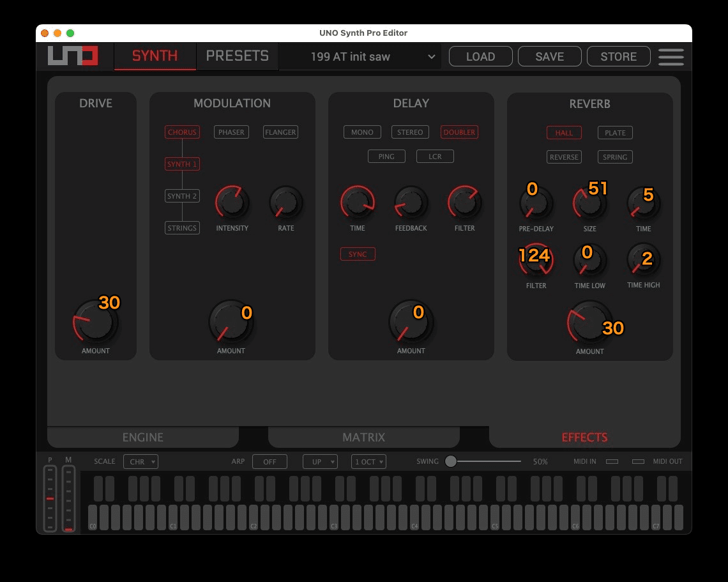Click the STORE button
The height and width of the screenshot is (582, 728).
[618, 56]
